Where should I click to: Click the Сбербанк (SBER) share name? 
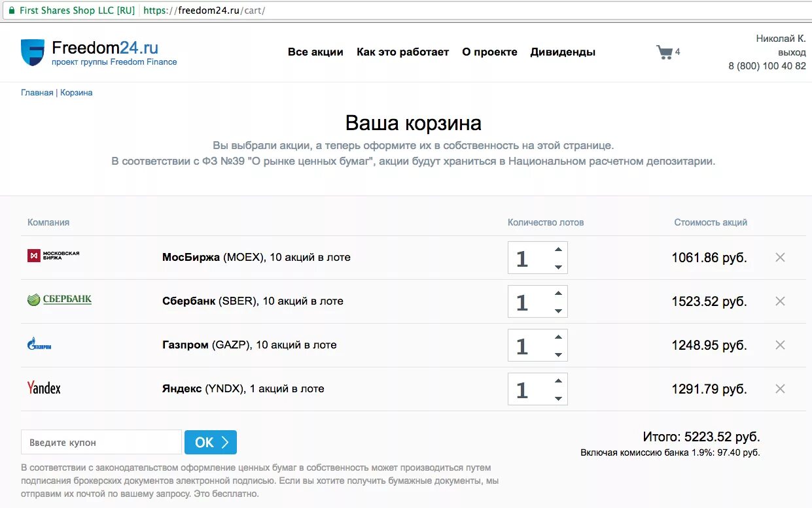253,301
